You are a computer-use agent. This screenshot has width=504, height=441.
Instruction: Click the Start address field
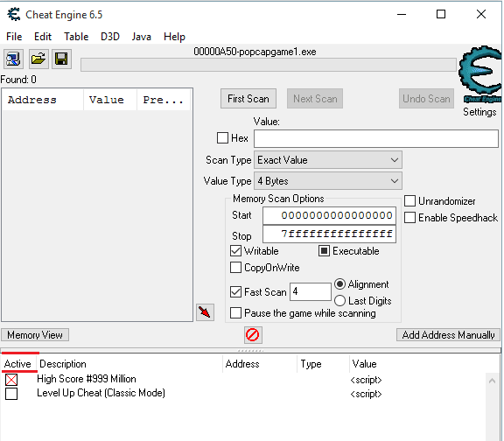[329, 215]
